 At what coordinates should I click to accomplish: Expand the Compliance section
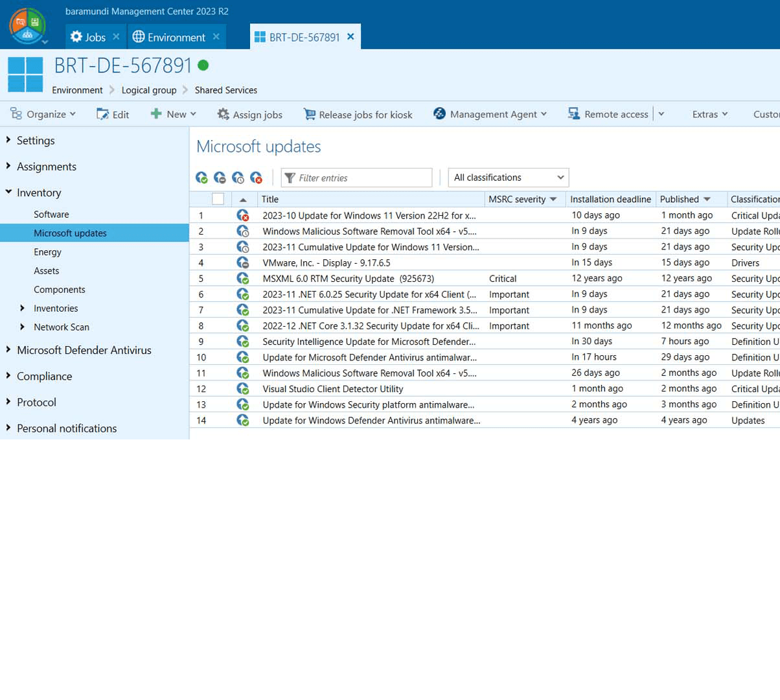8,375
